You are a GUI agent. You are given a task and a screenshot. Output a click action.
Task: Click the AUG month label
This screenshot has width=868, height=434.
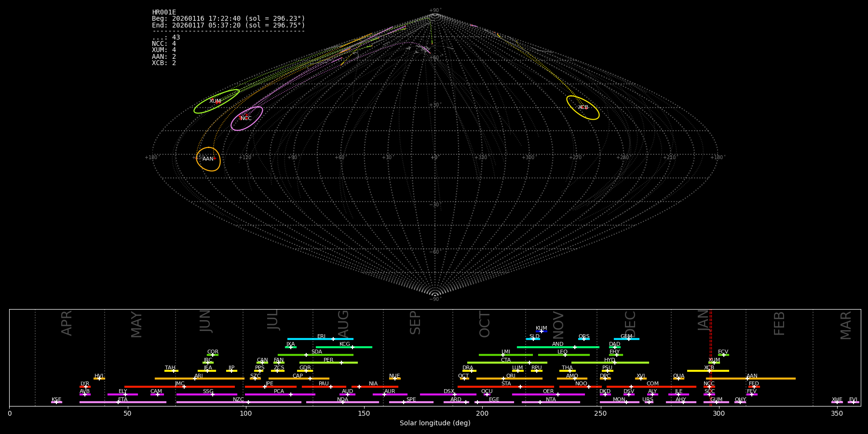point(343,323)
